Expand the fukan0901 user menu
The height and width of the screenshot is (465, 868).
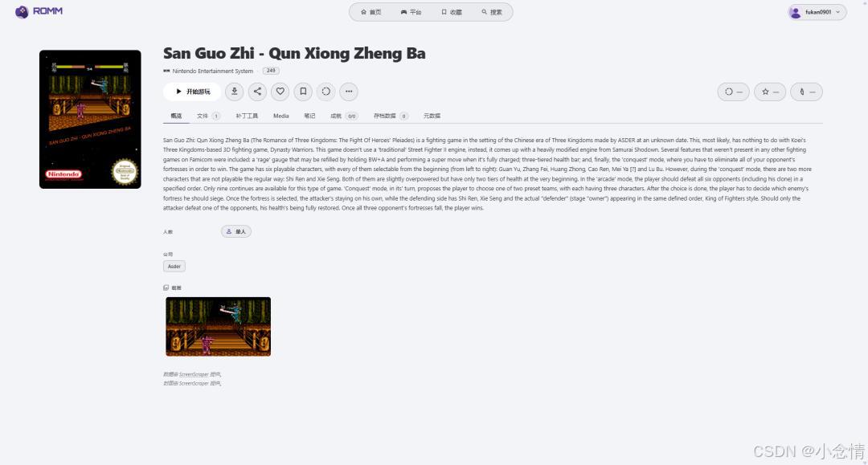(817, 12)
